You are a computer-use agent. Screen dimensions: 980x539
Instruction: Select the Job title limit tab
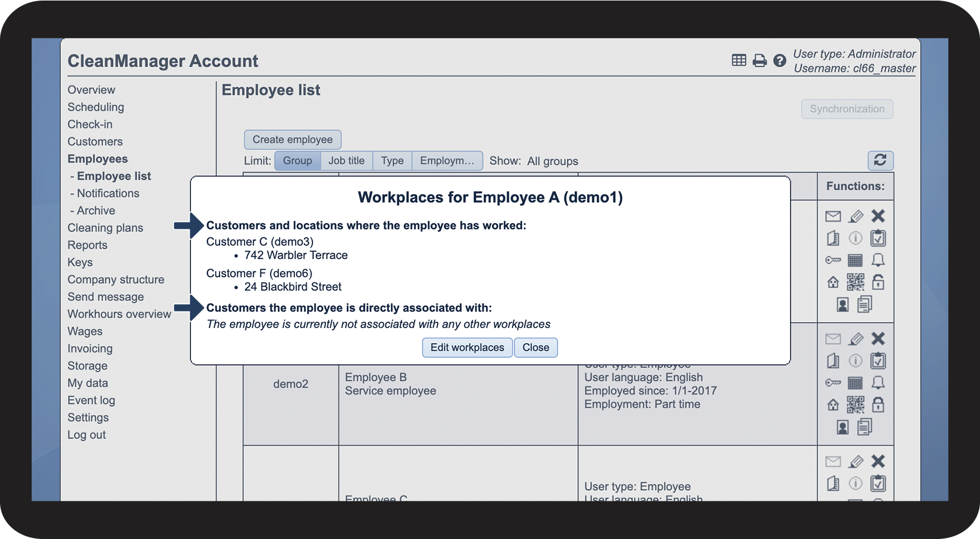click(347, 160)
